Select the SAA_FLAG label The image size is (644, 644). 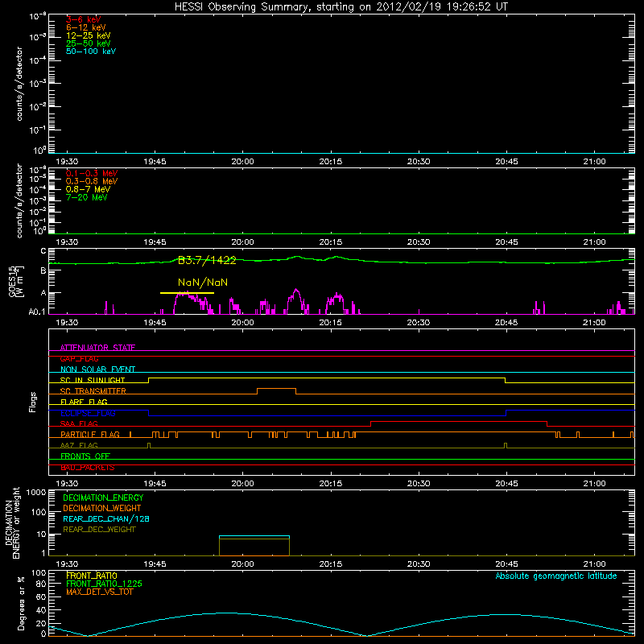(x=79, y=424)
